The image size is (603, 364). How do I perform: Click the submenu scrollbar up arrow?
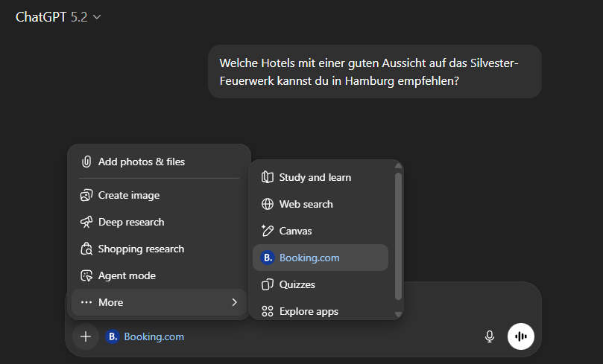[398, 166]
